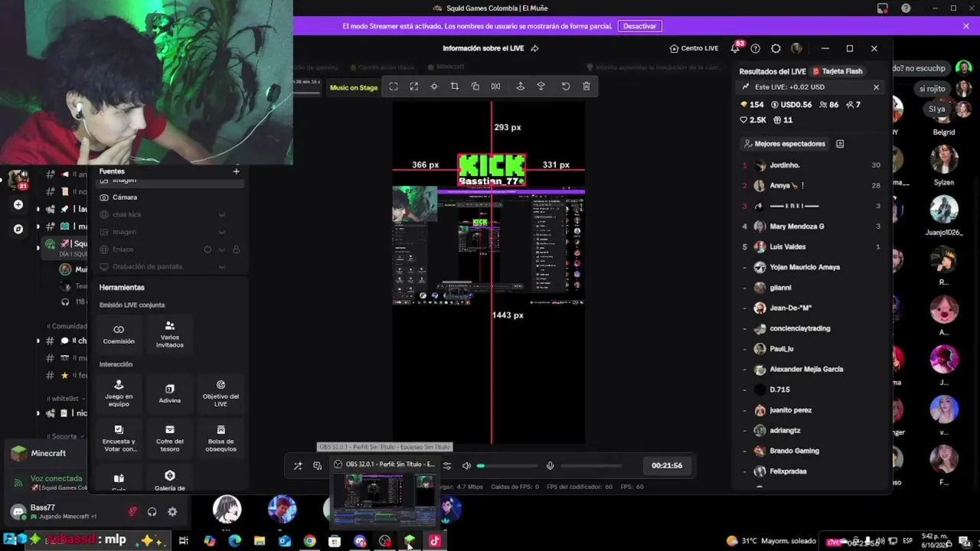
Task: Click the audio mixer settings icon in bottom bar
Action: pyautogui.click(x=447, y=465)
